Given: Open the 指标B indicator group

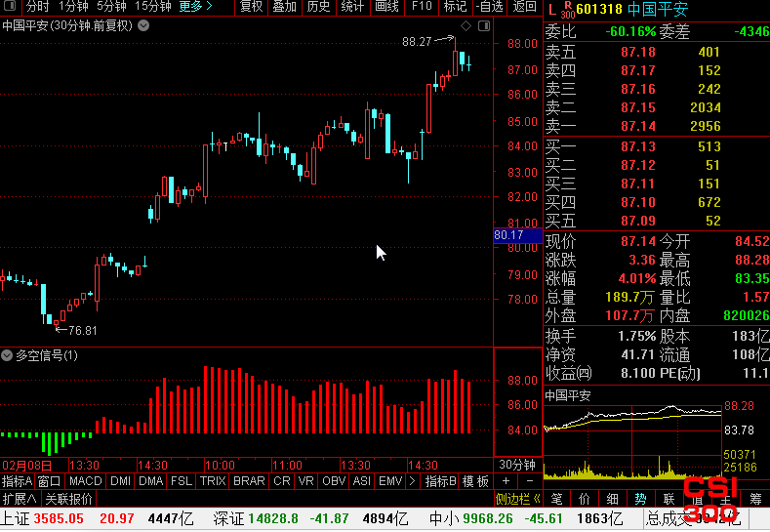Looking at the screenshot, I should 440,481.
